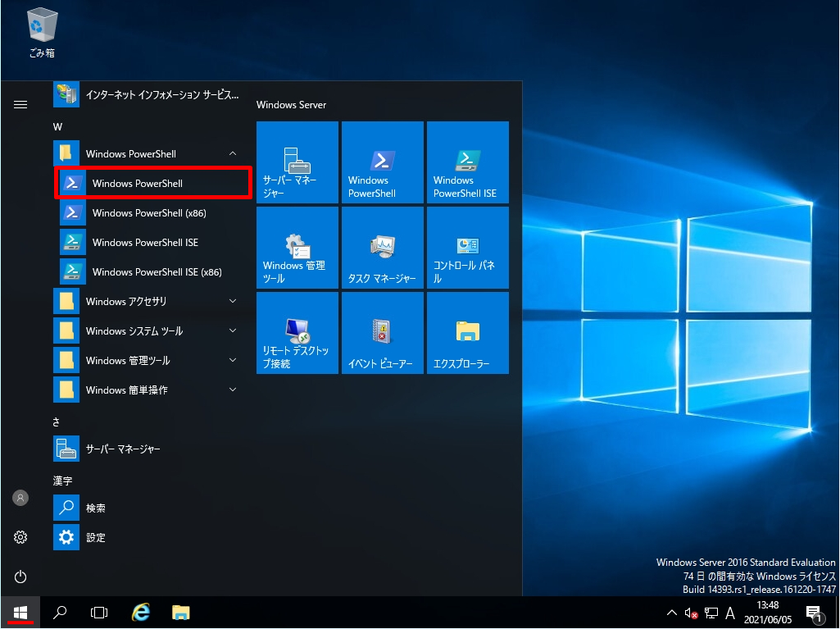Viewport: 840px width, 629px height.
Task: Click the Power button in Start menu
Action: (20, 577)
